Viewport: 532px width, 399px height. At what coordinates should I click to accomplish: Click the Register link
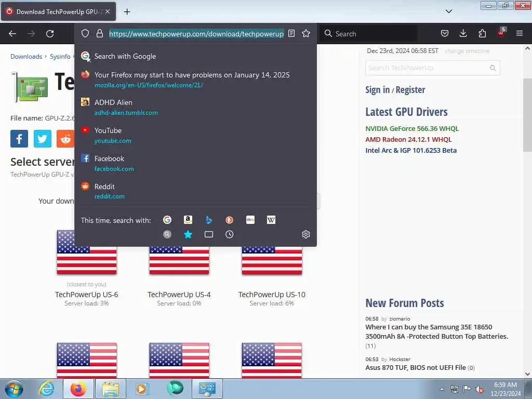coord(410,89)
